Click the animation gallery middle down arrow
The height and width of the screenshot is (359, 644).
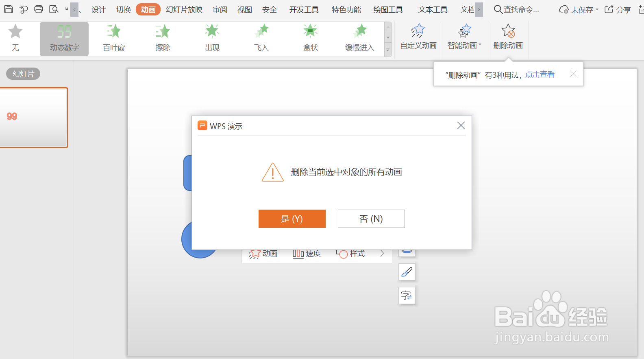[388, 38]
